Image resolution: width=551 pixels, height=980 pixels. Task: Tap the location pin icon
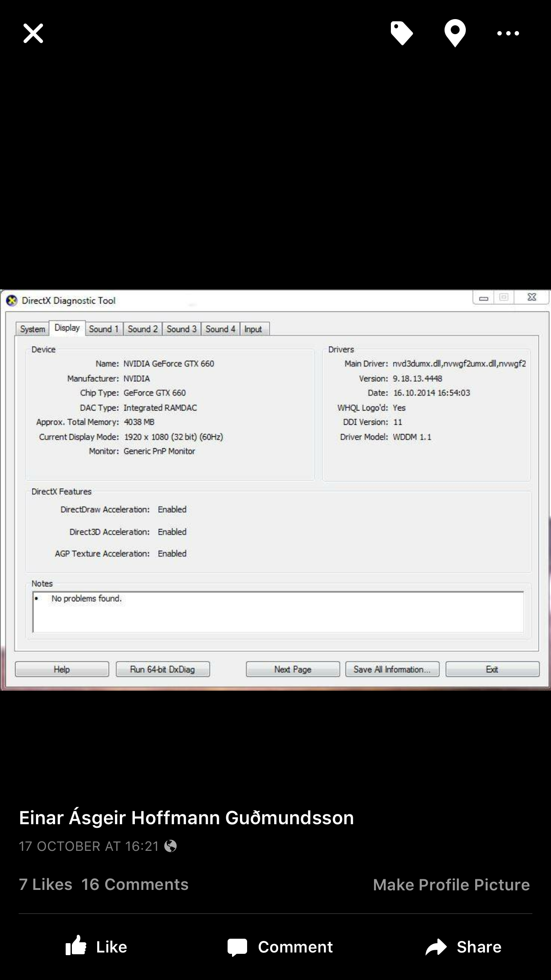coord(455,33)
